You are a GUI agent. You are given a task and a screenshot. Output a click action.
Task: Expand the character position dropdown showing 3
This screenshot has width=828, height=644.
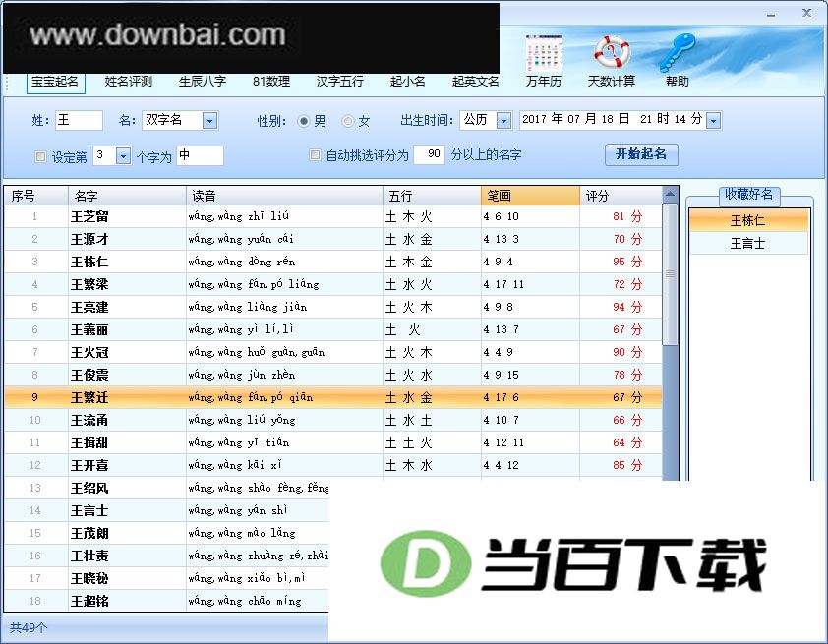coord(123,156)
